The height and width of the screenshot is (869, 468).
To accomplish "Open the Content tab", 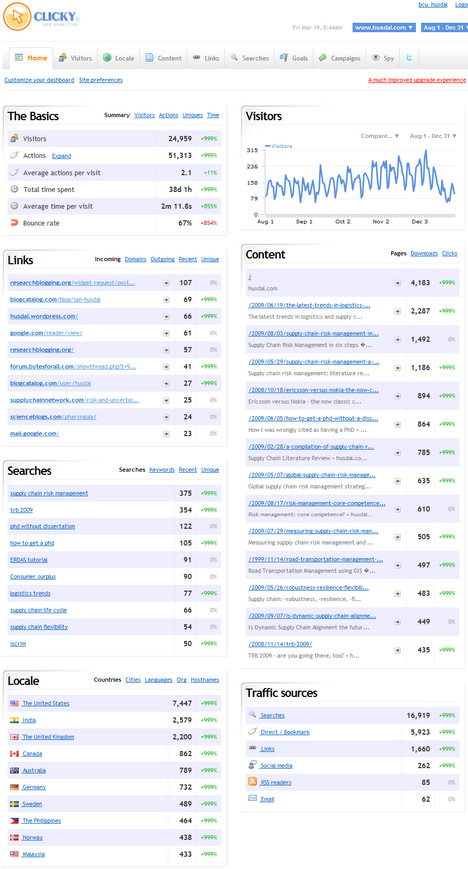I will point(164,58).
